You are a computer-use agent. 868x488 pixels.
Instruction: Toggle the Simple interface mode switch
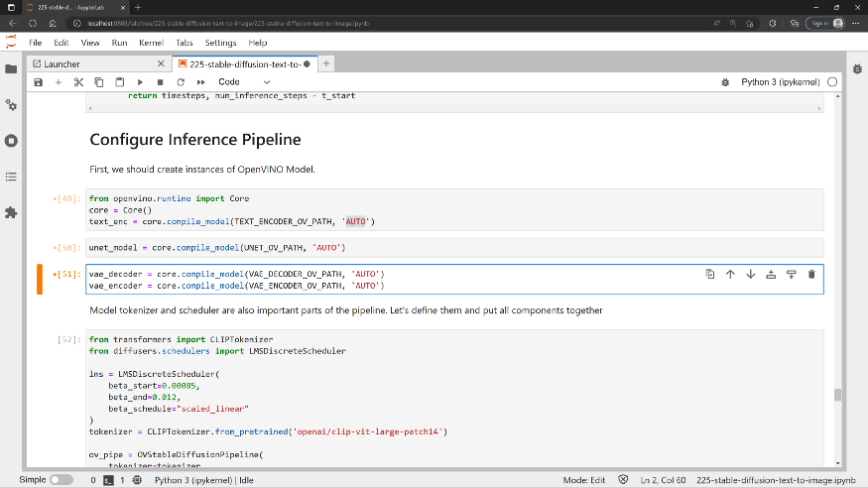(x=61, y=480)
